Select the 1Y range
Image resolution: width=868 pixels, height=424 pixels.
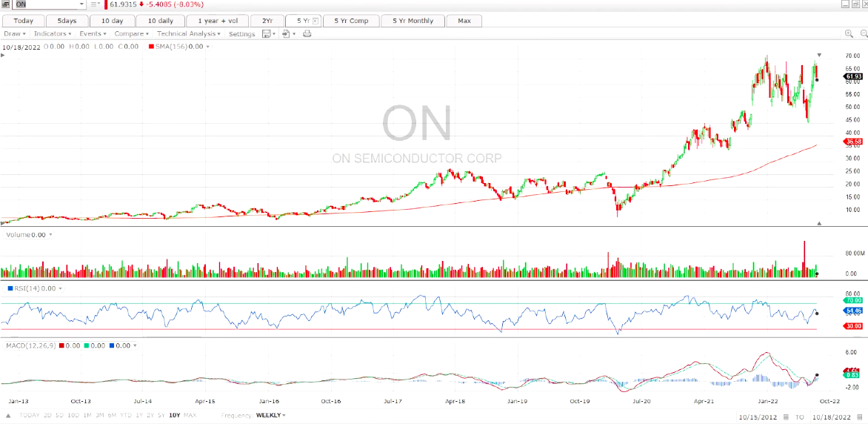tap(139, 415)
